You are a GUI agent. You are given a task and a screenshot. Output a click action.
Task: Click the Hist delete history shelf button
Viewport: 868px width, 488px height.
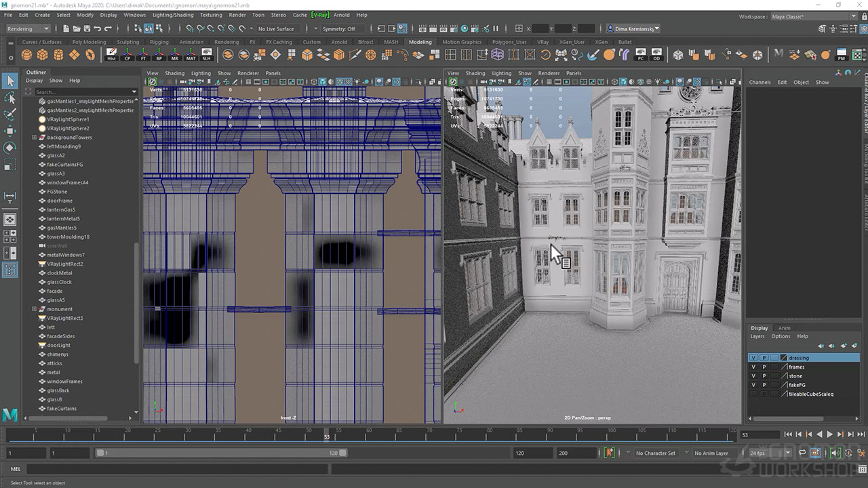point(111,55)
